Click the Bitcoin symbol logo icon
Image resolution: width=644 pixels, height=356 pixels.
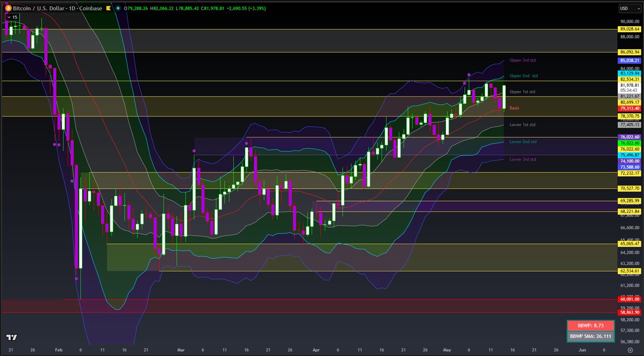click(x=8, y=8)
